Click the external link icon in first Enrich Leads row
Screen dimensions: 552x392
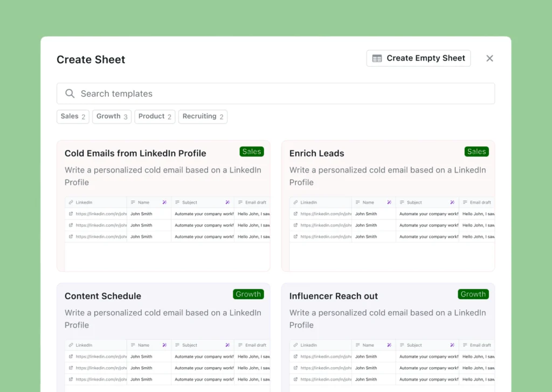pyautogui.click(x=295, y=214)
